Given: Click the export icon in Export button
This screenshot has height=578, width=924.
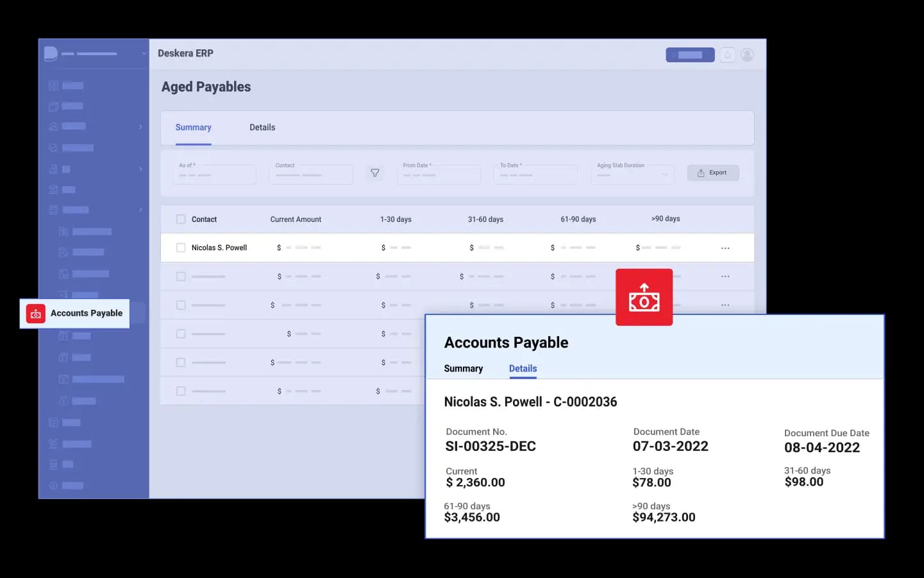Looking at the screenshot, I should click(x=701, y=173).
